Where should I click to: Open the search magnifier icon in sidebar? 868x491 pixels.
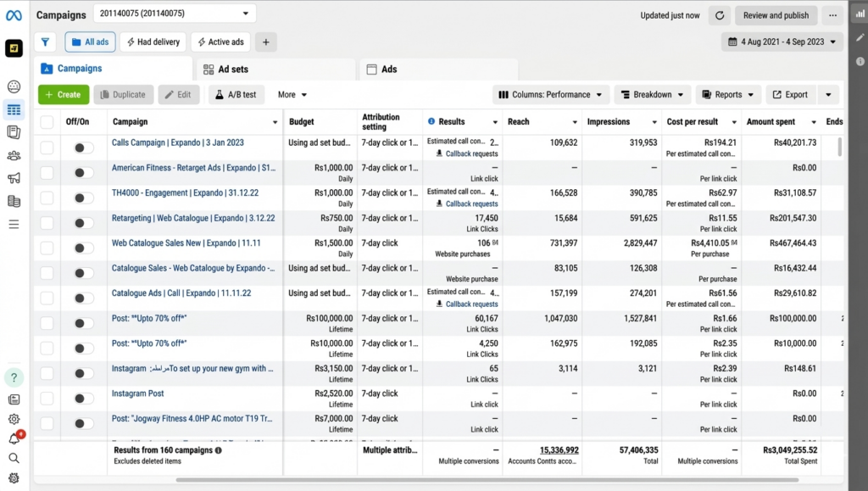(x=14, y=458)
